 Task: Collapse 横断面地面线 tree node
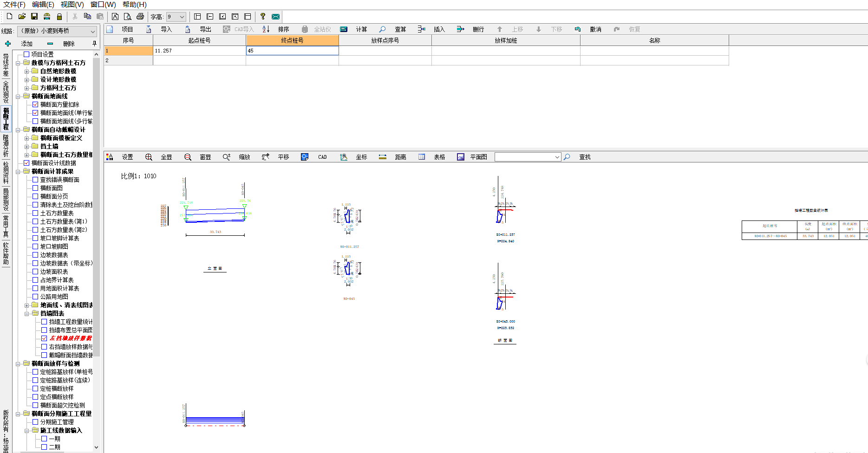click(x=18, y=97)
